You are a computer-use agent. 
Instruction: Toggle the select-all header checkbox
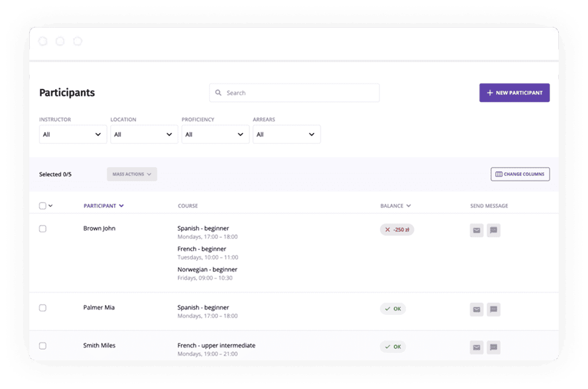42,206
